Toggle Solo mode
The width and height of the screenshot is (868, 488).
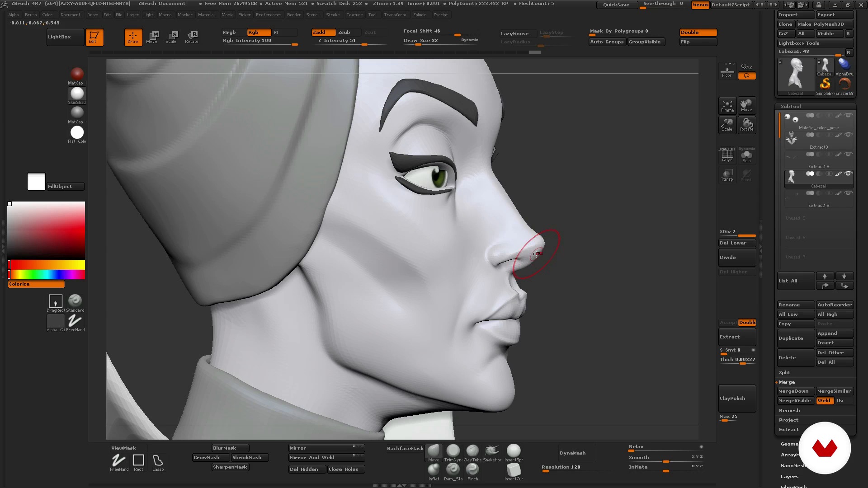click(746, 155)
